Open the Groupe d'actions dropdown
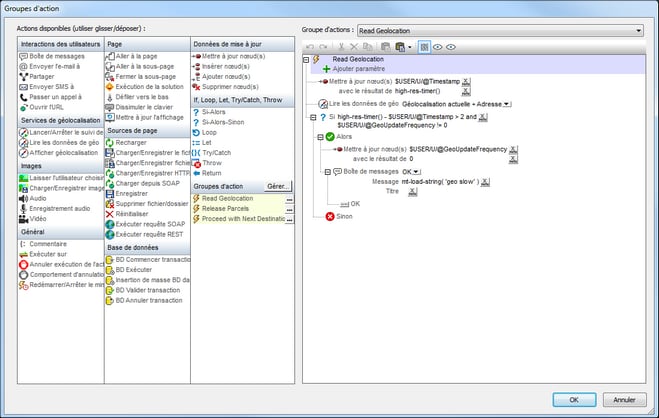The image size is (659, 418). pos(636,30)
